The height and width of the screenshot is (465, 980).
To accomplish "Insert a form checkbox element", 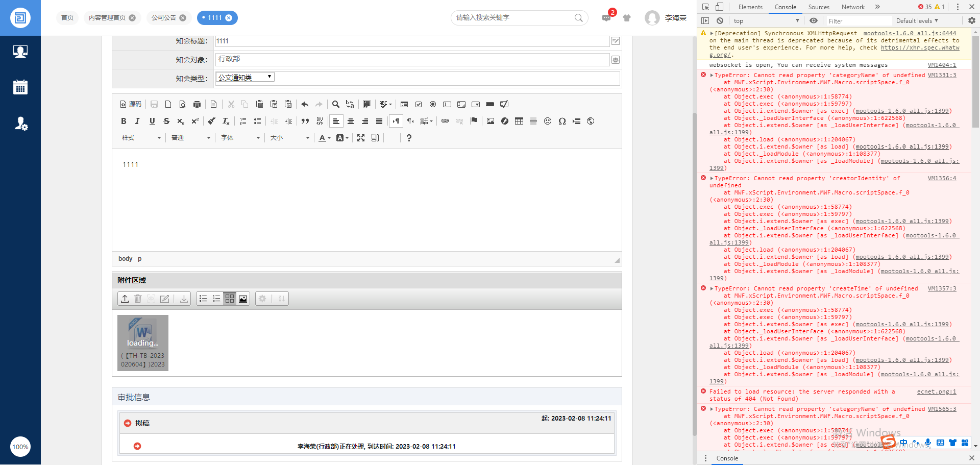I will coord(419,104).
